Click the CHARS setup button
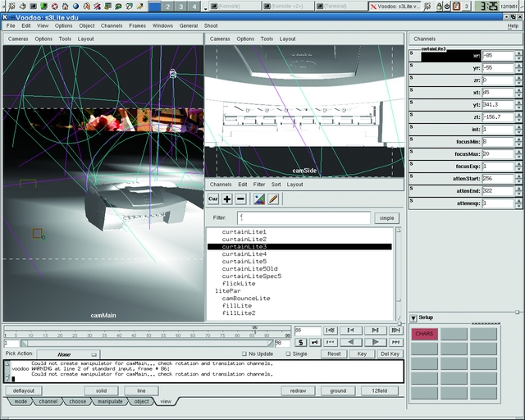 [424, 334]
